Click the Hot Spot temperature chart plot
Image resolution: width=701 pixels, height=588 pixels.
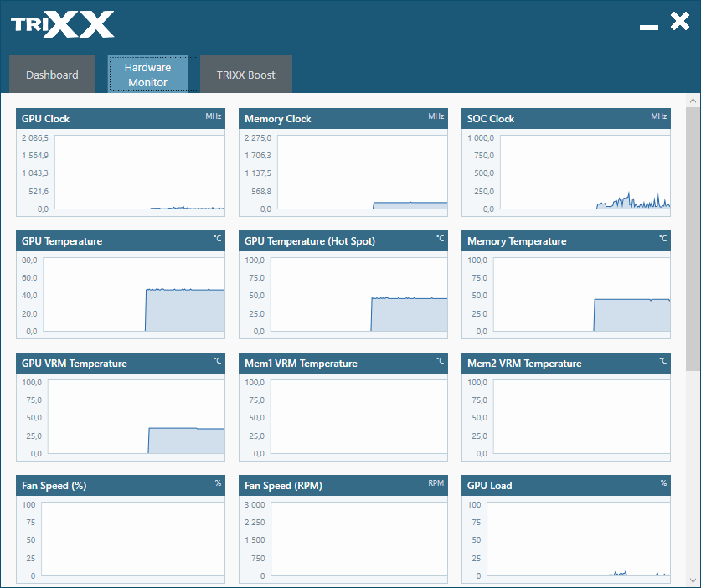coord(359,294)
